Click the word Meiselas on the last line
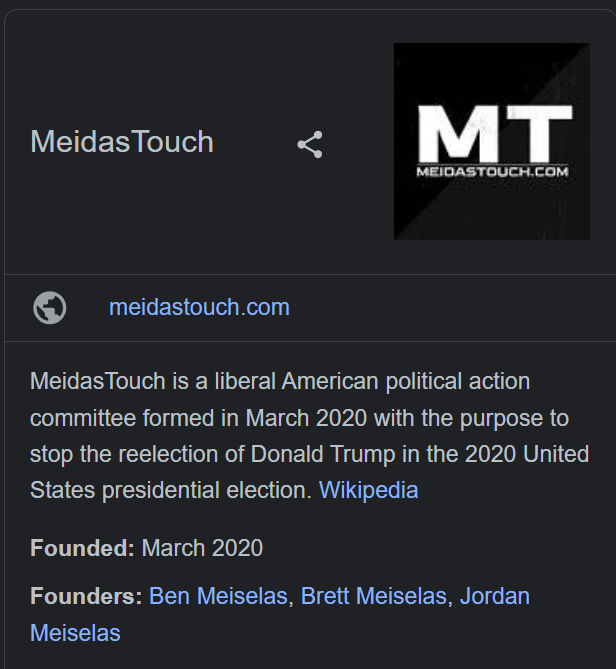 coord(75,633)
